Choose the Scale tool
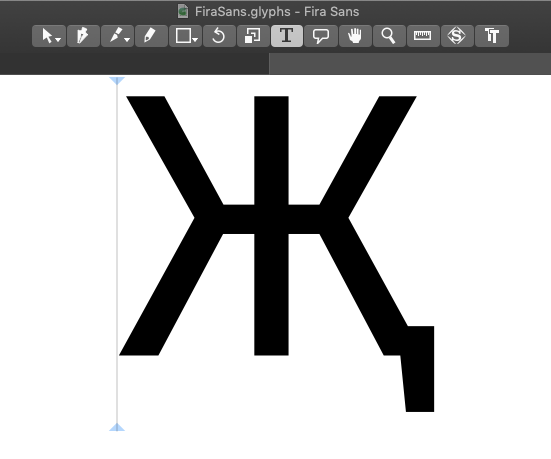The width and height of the screenshot is (551, 459). pos(253,36)
